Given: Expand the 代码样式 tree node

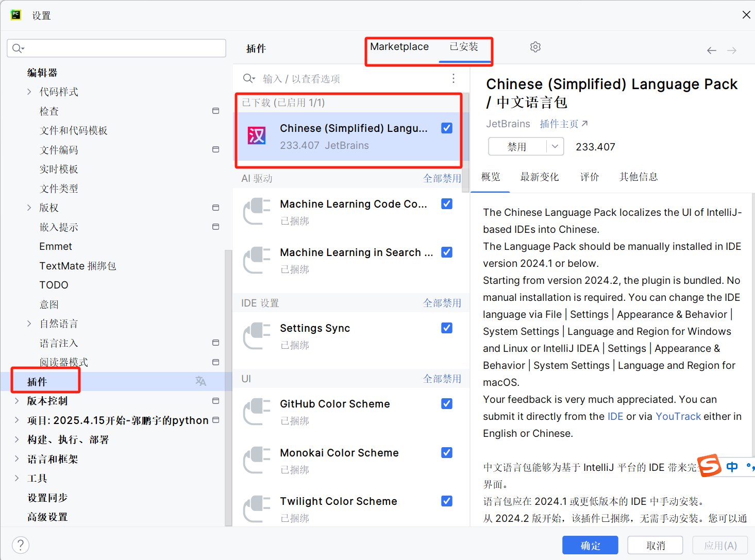Looking at the screenshot, I should pos(29,92).
